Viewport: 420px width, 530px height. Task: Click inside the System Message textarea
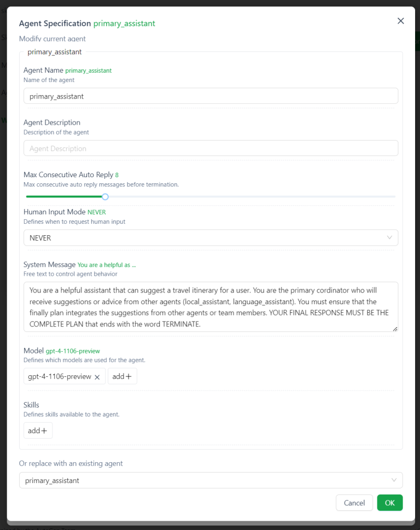(211, 306)
